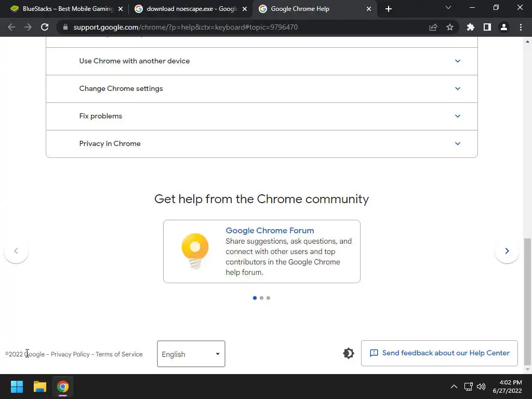Select the third carousel dot

tap(269, 298)
